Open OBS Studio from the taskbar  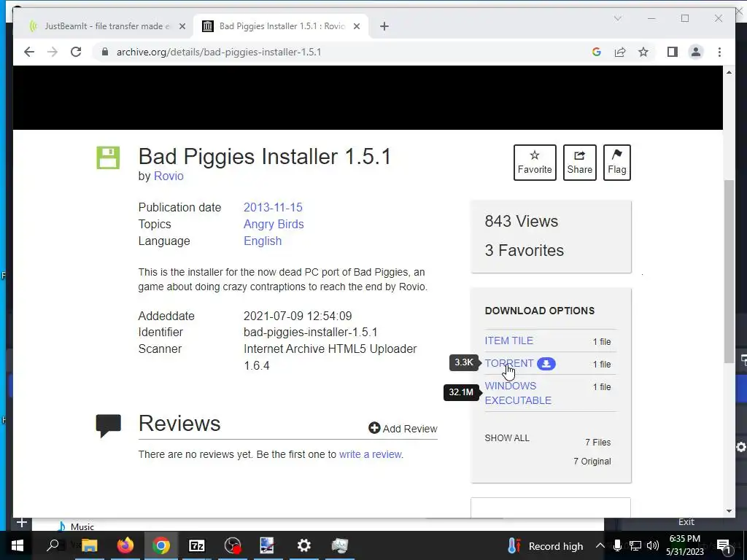click(x=233, y=545)
